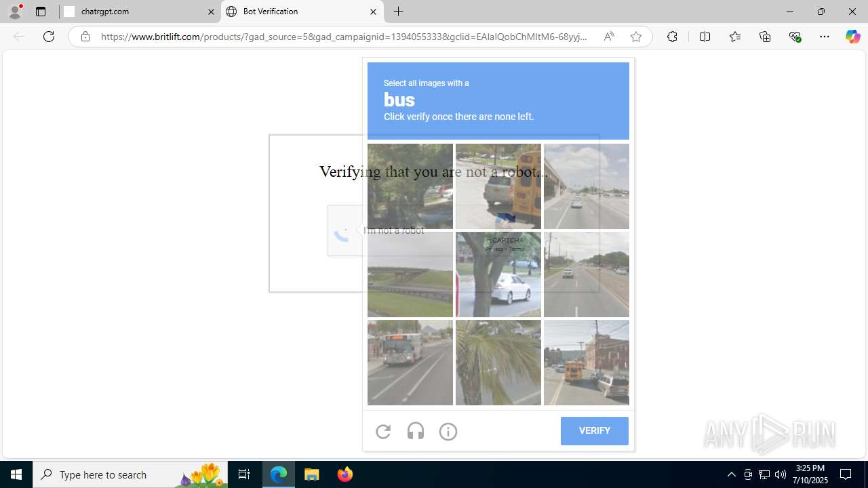Open the volume control tray icon
This screenshot has height=488, width=868.
point(781,474)
